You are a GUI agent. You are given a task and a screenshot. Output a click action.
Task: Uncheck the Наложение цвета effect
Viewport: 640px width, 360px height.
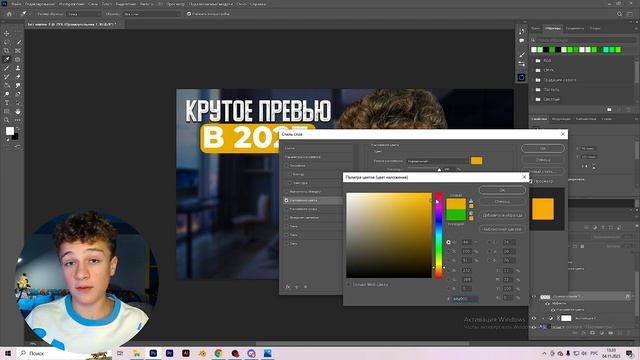pyautogui.click(x=286, y=200)
